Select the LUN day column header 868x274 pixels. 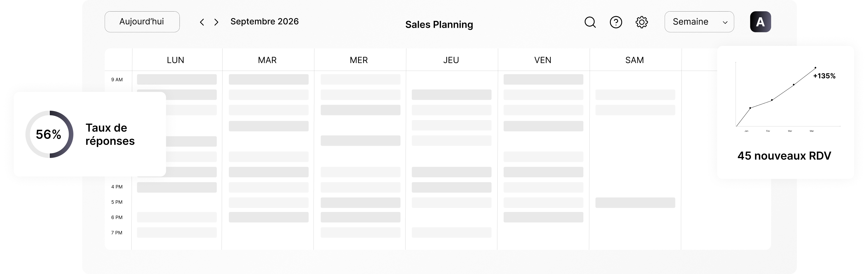[176, 60]
